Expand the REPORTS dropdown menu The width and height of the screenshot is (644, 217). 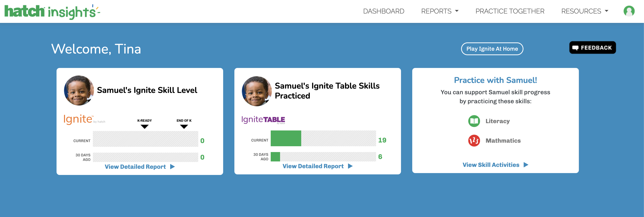(440, 11)
